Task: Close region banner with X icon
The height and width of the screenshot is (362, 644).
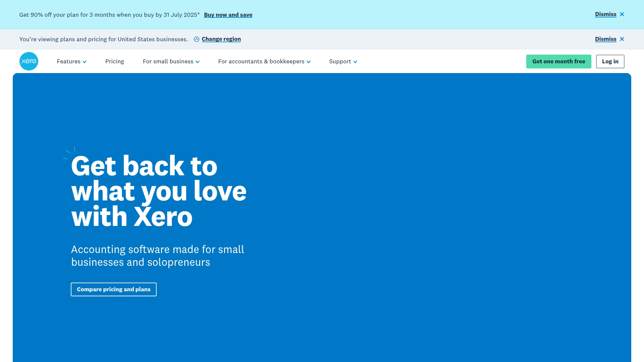Action: pyautogui.click(x=622, y=39)
